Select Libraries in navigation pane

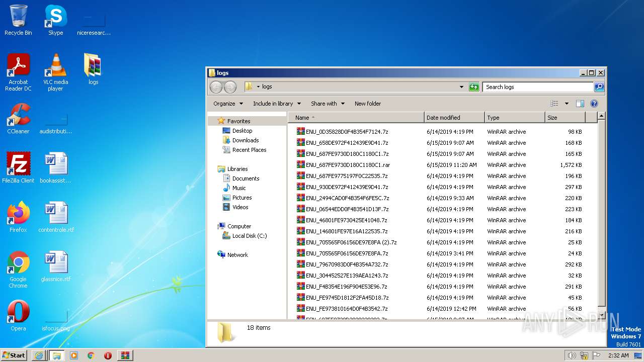[x=237, y=169]
